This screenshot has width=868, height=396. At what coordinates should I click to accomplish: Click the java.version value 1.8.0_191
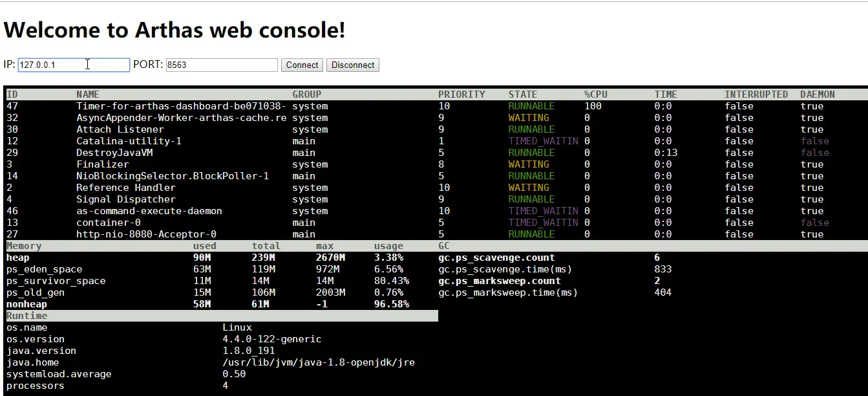(249, 351)
